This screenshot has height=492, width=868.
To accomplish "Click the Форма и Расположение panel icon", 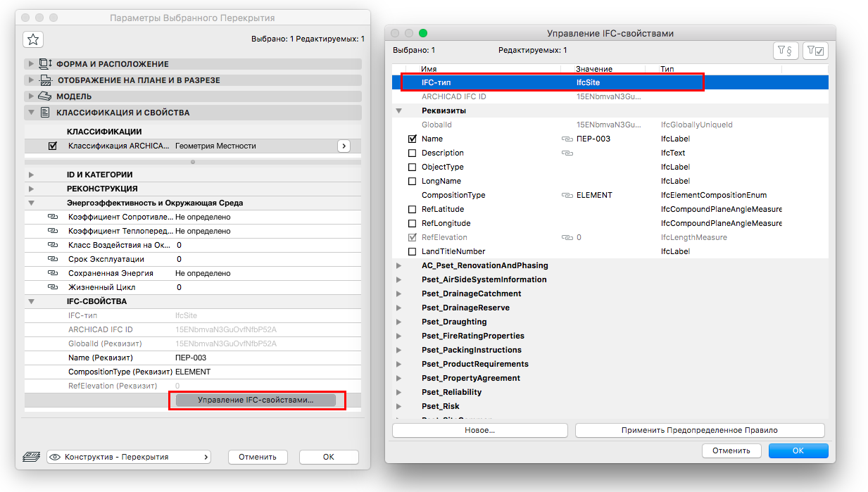I will point(45,64).
